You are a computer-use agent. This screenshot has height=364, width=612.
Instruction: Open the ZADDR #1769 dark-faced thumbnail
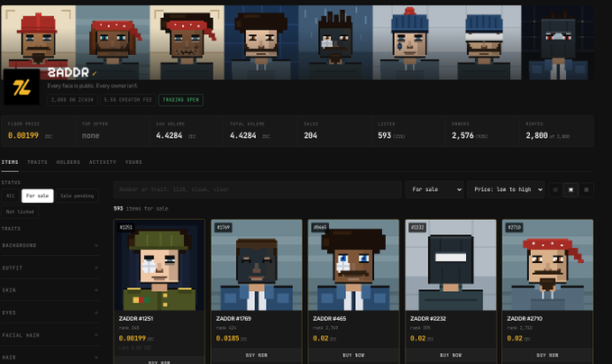click(x=257, y=265)
